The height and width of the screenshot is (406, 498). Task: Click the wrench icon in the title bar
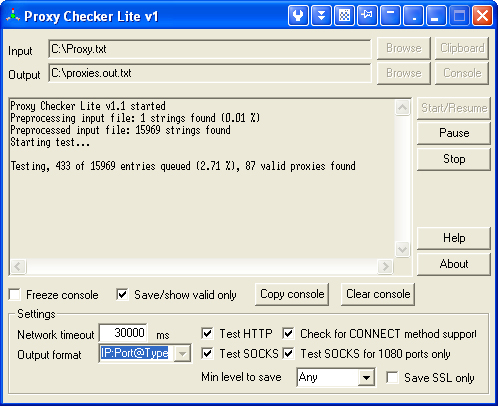[x=298, y=15]
